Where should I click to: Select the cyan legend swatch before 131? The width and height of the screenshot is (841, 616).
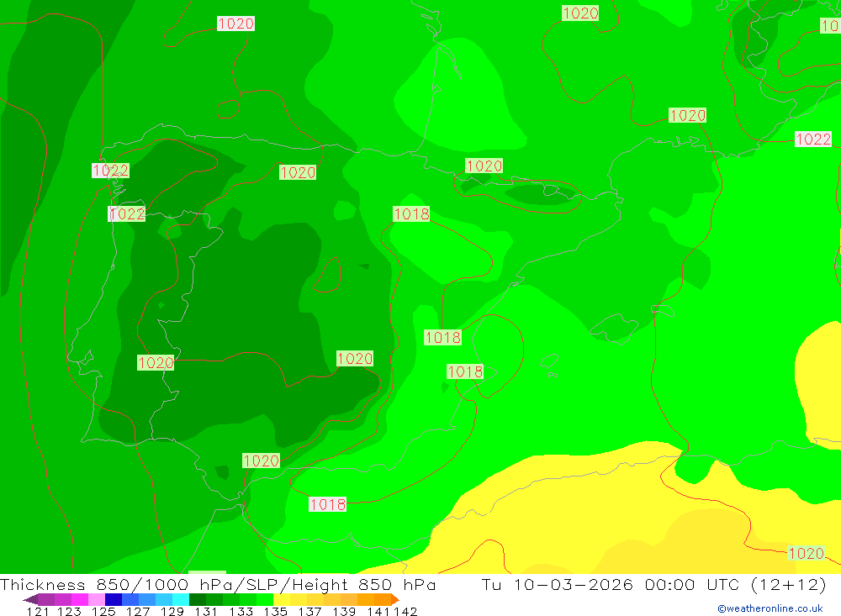(x=180, y=599)
